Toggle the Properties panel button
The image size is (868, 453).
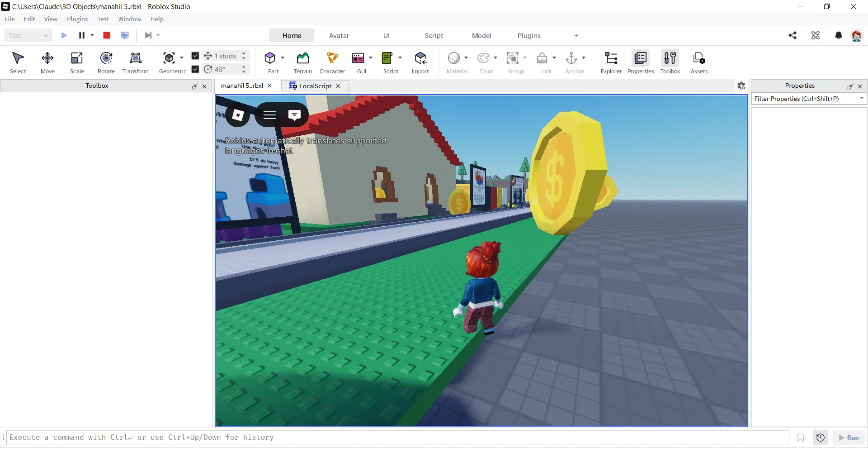[641, 62]
